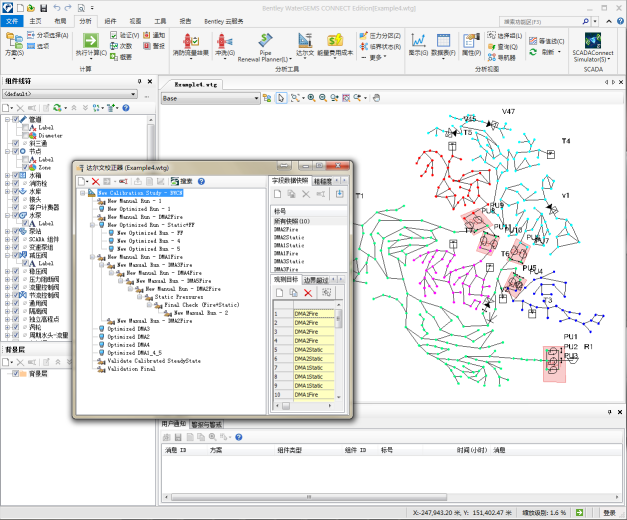
Task: Click the graphs icon in ribbon
Action: tap(418, 40)
